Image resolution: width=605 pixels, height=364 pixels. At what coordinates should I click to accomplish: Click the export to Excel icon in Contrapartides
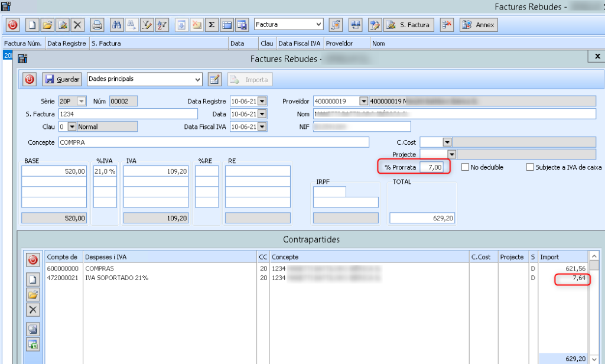coord(33,344)
